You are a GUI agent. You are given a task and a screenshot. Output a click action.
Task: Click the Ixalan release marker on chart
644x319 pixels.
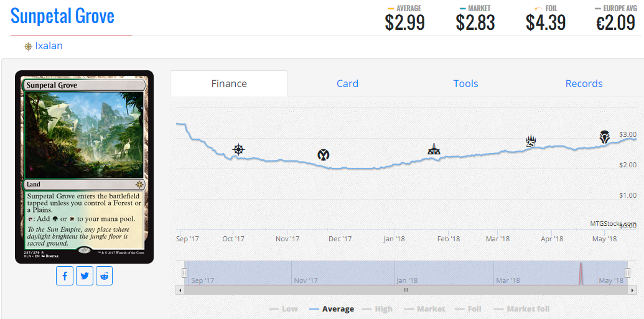point(238,149)
